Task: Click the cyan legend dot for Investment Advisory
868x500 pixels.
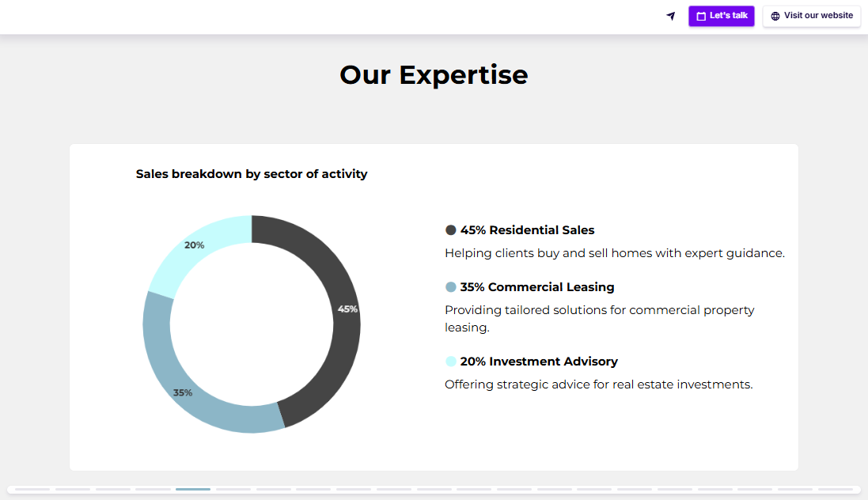Action: coord(450,361)
